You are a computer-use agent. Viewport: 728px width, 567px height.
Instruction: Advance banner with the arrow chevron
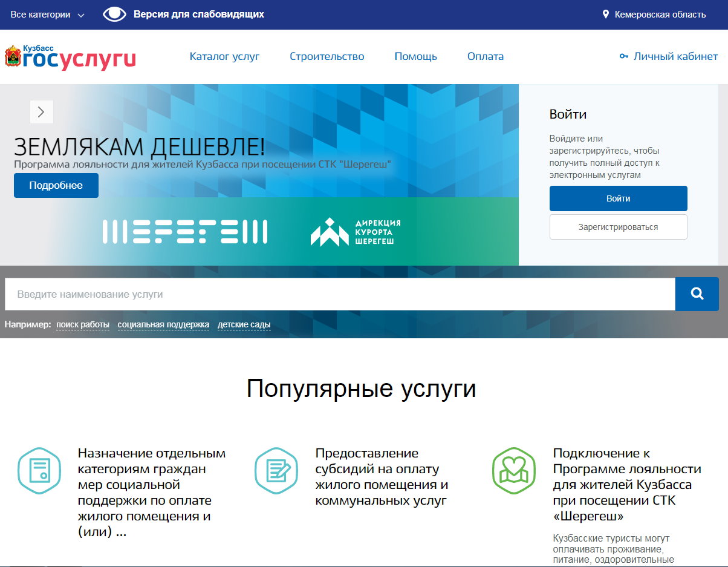pyautogui.click(x=42, y=112)
